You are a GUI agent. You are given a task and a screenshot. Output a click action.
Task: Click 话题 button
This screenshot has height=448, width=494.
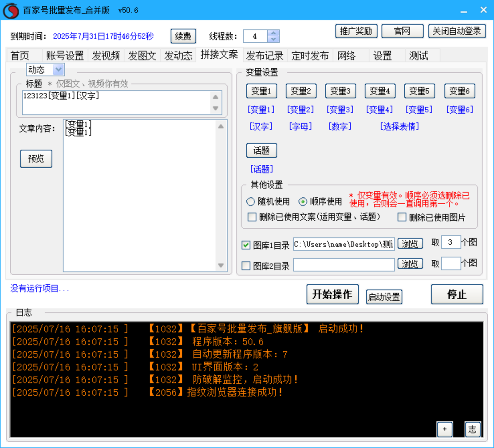262,150
